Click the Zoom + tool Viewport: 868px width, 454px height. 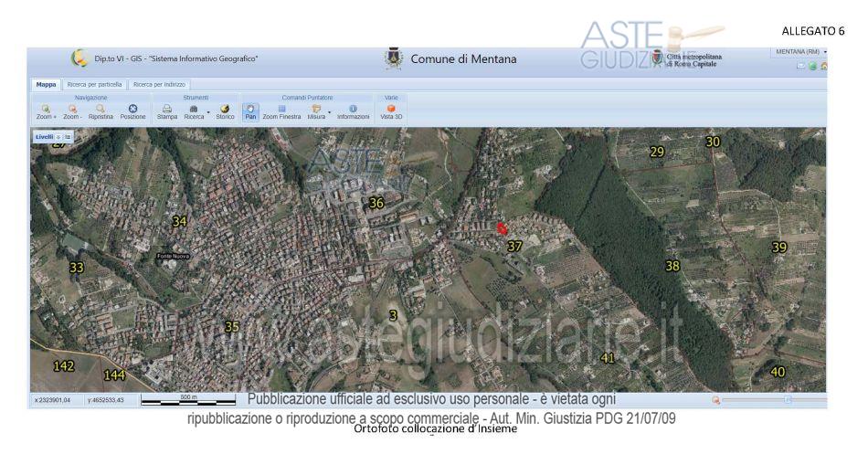[46, 111]
